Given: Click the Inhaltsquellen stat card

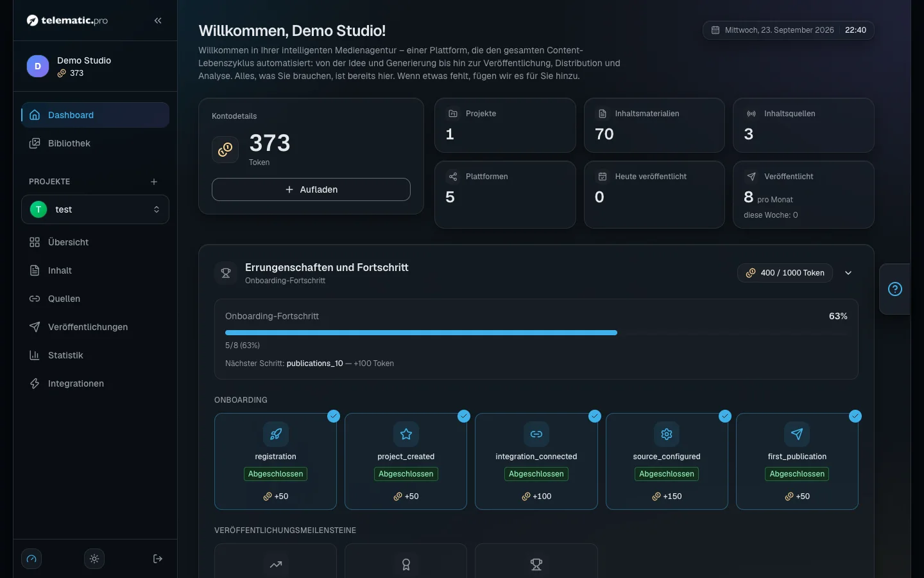Looking at the screenshot, I should (x=803, y=125).
